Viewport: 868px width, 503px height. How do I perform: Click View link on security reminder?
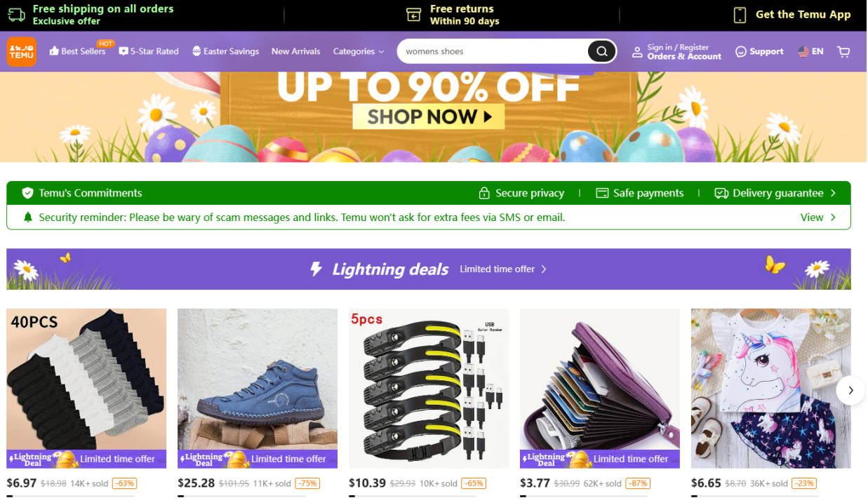pos(818,217)
